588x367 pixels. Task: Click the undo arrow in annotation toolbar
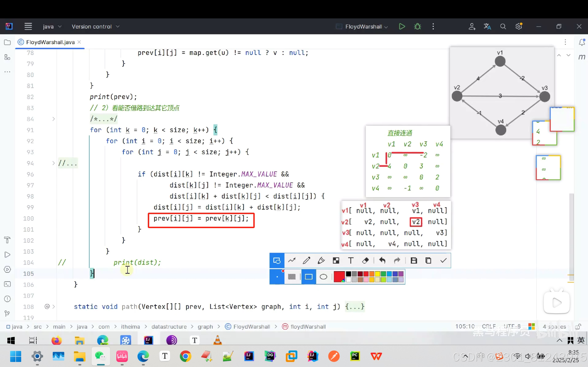click(x=382, y=261)
